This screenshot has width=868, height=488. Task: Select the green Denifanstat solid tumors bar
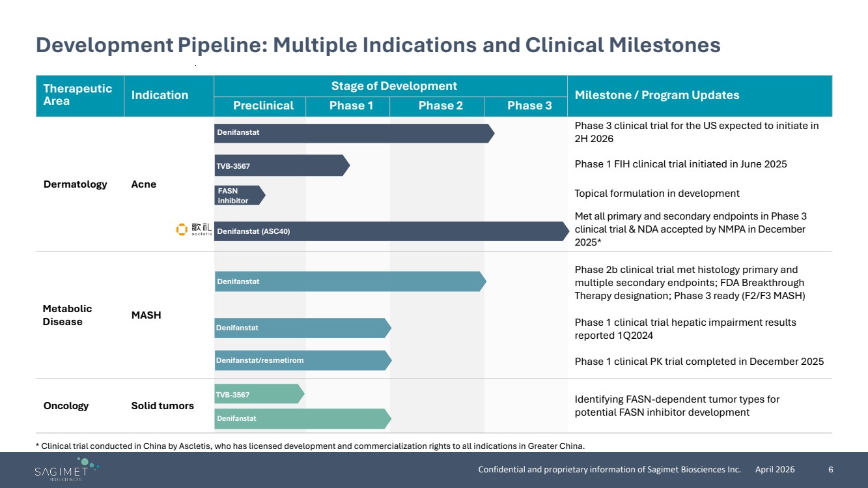pos(303,419)
